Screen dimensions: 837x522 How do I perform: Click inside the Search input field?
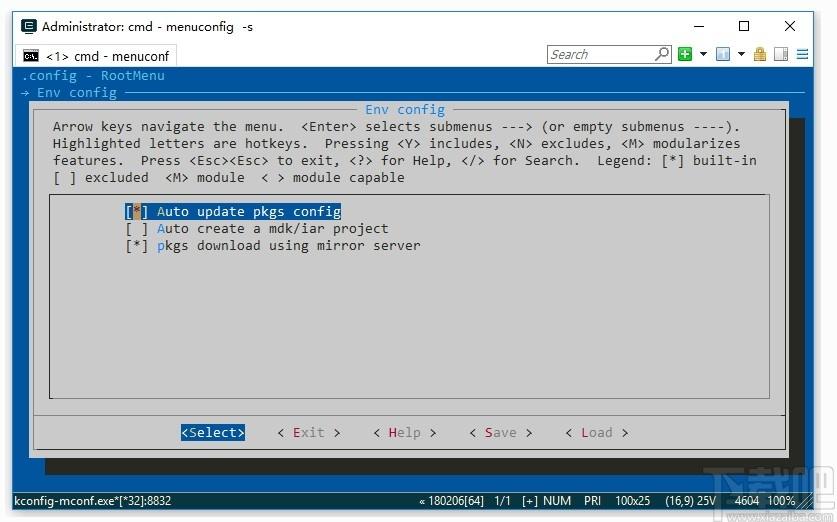pos(601,54)
